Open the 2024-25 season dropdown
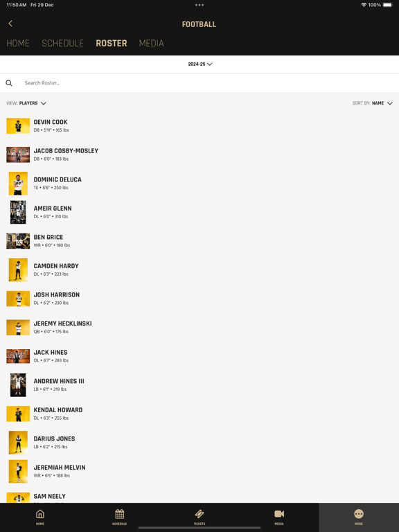399x532 pixels. [x=199, y=64]
